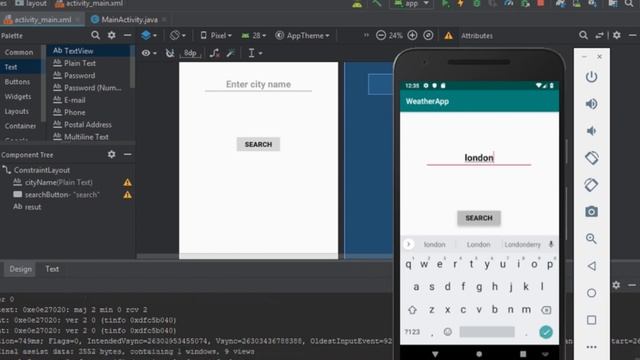Viewport: 640px width, 360px height.
Task: Switch to Text tab
Action: point(52,269)
